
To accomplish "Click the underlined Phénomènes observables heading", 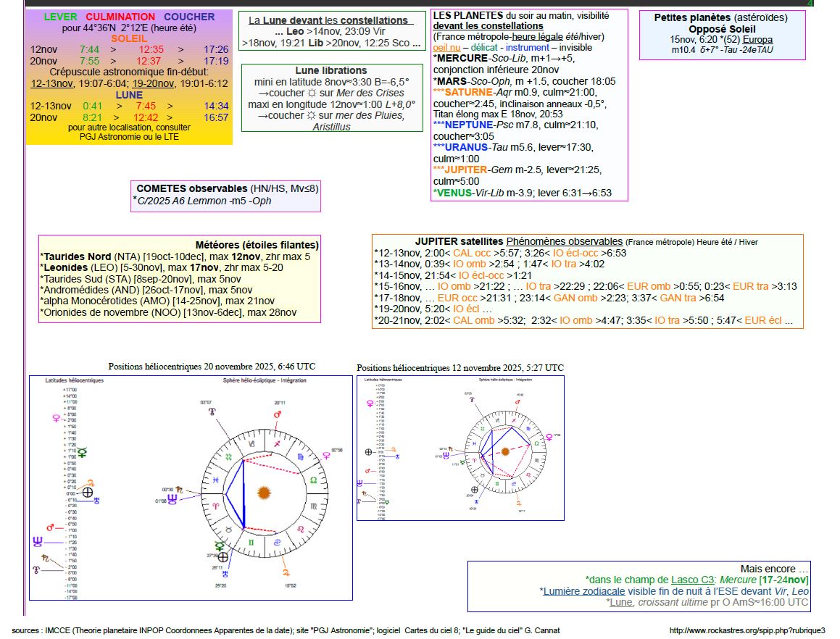I will coord(564,241).
